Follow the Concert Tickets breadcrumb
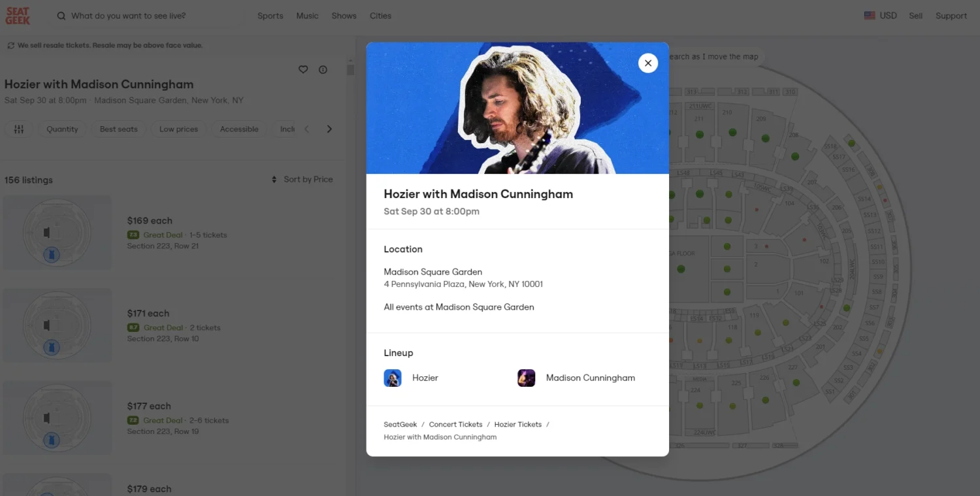This screenshot has height=496, width=980. [455, 424]
